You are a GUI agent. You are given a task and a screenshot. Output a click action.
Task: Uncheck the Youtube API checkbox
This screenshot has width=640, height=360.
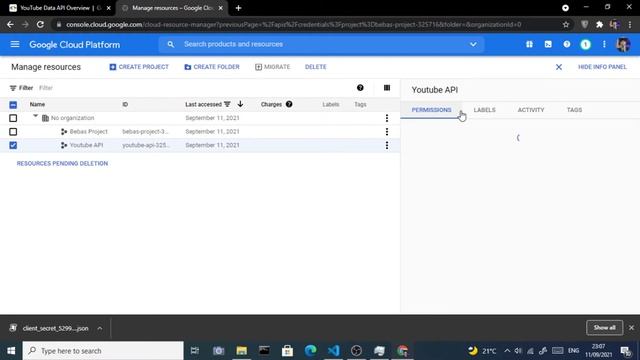(x=13, y=145)
